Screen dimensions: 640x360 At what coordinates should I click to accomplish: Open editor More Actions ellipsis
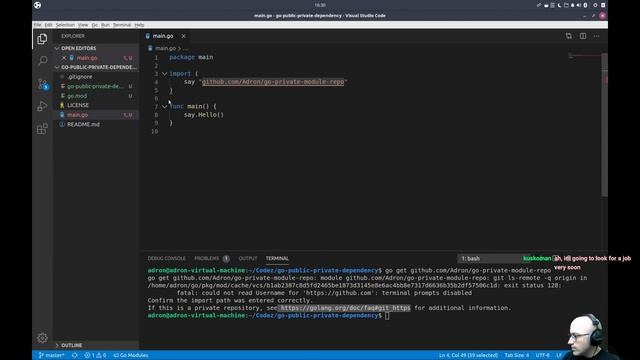(597, 36)
